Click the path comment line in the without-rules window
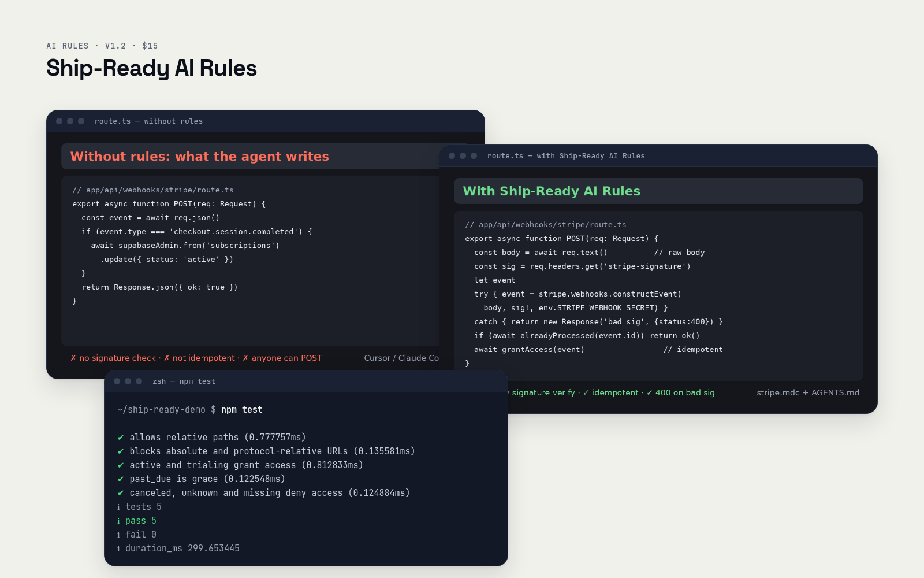Image resolution: width=924 pixels, height=578 pixels. 153,190
